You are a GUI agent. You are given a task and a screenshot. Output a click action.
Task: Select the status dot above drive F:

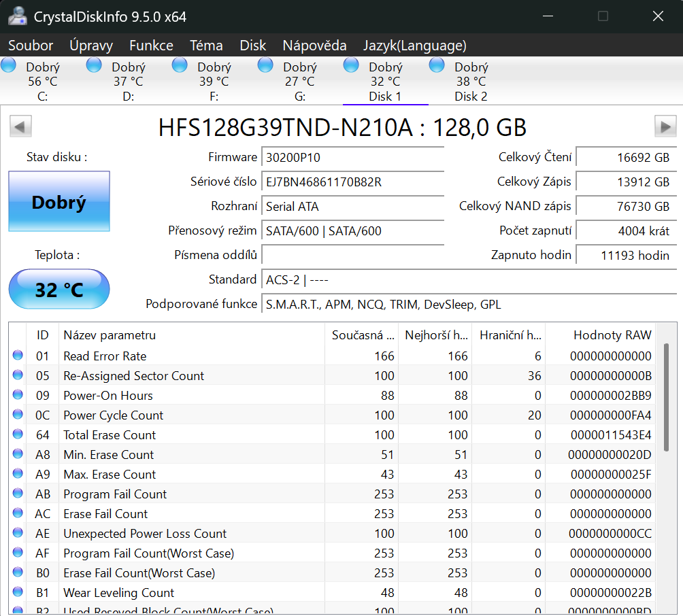tap(179, 65)
